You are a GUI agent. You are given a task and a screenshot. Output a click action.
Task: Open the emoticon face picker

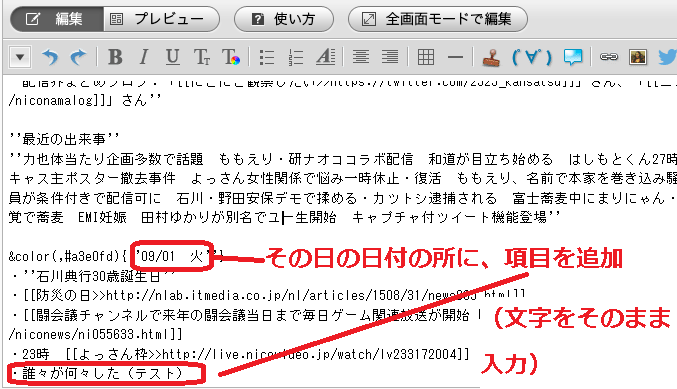click(532, 57)
